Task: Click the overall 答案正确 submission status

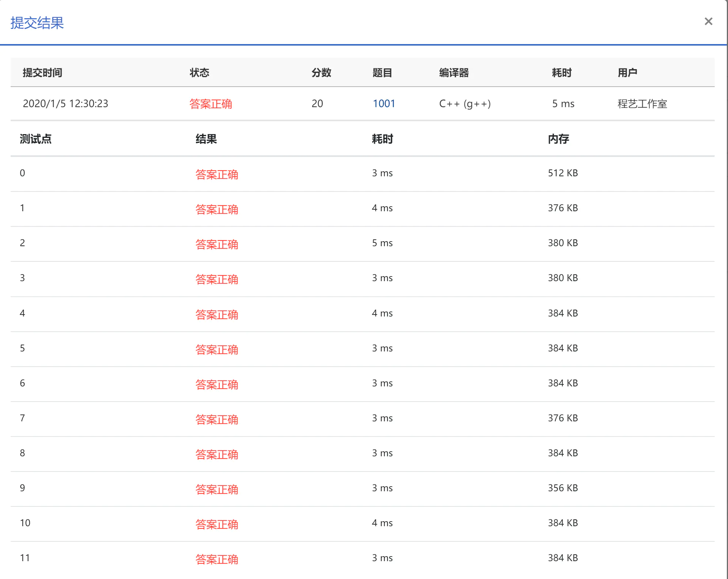Action: (x=211, y=104)
